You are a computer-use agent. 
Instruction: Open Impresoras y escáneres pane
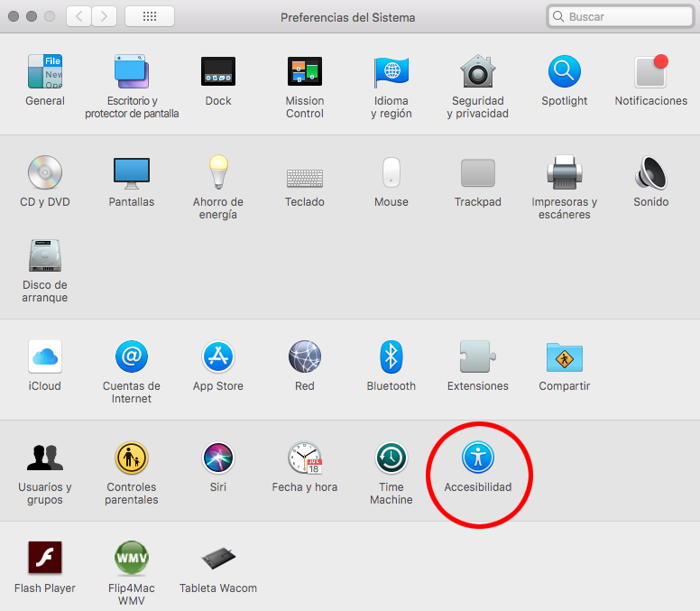[x=565, y=172]
